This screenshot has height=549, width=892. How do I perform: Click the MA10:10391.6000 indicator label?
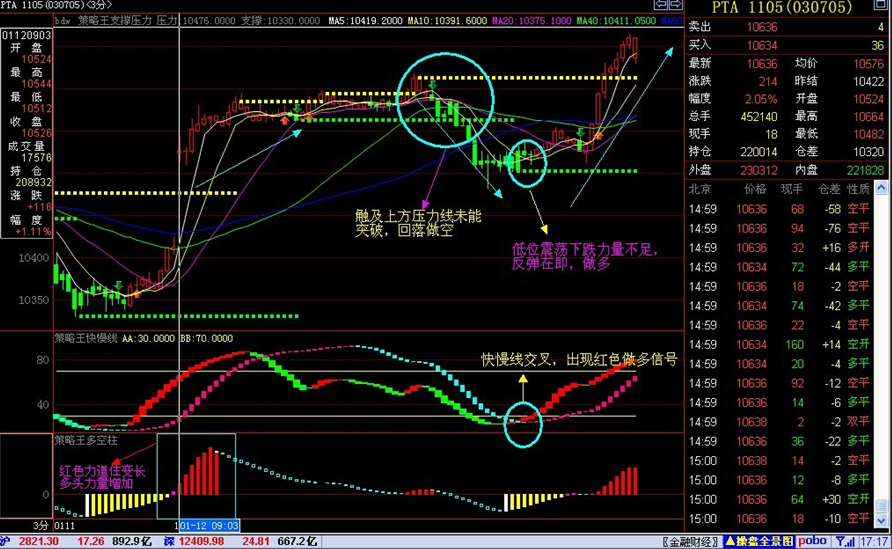tap(447, 20)
